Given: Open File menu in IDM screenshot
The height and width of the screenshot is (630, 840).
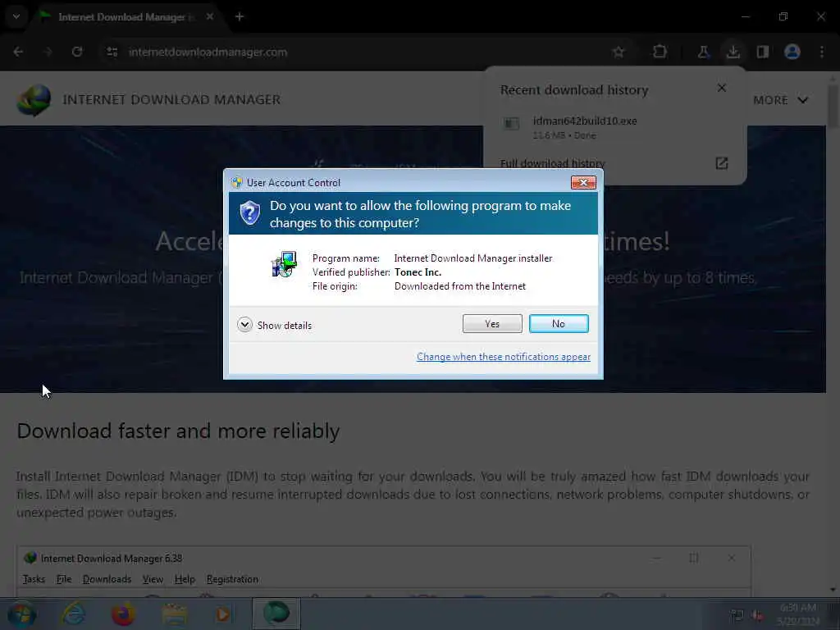Looking at the screenshot, I should coord(64,579).
